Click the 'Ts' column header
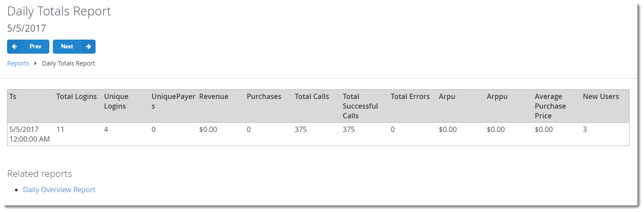 click(13, 96)
